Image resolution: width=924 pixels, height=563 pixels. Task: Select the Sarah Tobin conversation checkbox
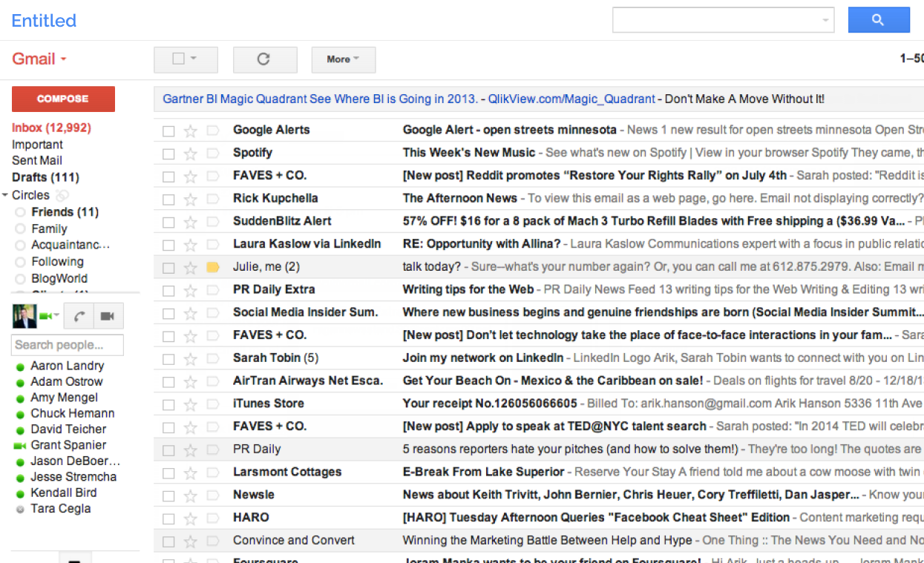[168, 359]
